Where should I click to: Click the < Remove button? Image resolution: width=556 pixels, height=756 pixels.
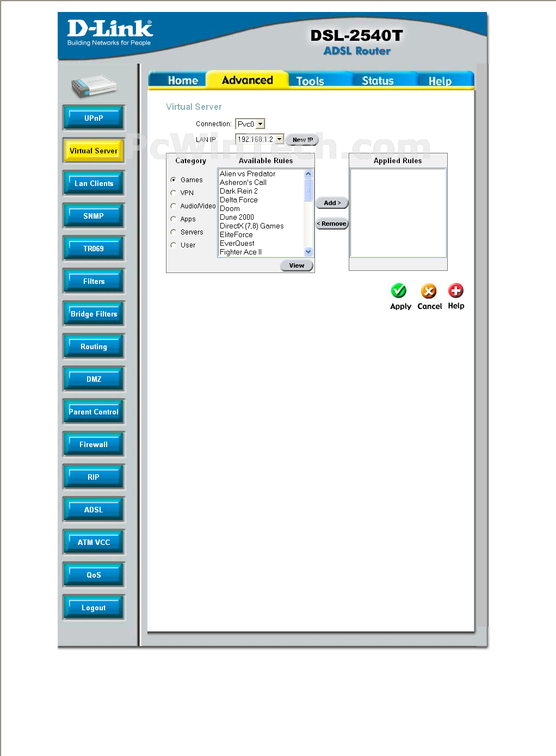pos(332,224)
